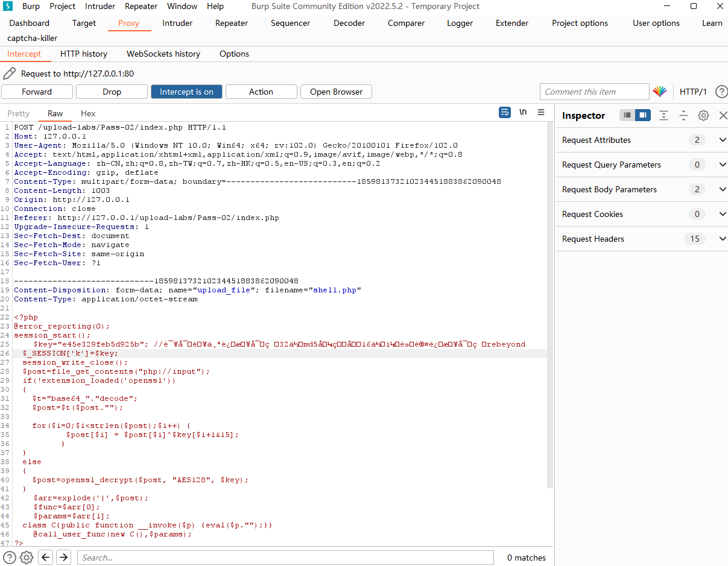Switch to the Intruder tool tab
728x566 pixels.
[x=177, y=23]
